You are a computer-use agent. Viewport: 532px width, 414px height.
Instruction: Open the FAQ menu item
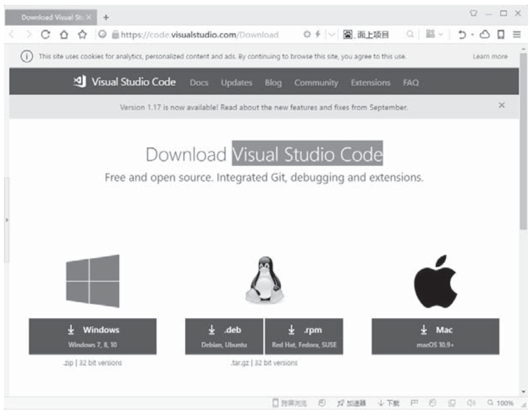(411, 83)
